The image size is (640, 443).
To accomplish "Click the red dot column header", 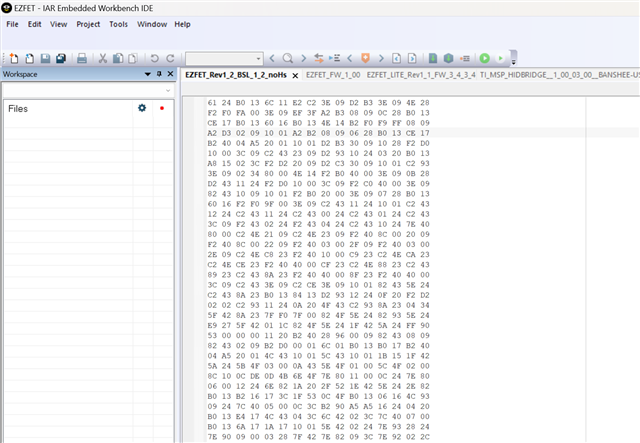I will point(162,108).
